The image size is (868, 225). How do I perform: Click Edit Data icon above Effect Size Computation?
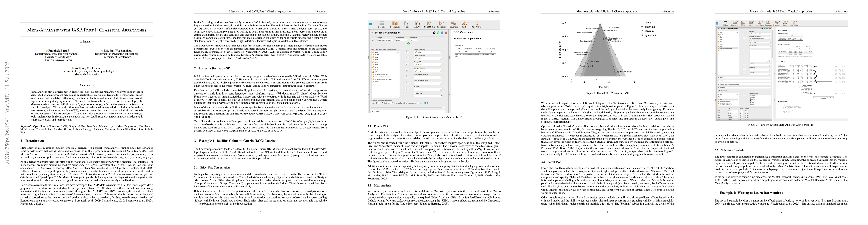pyautogui.click(x=382, y=24)
